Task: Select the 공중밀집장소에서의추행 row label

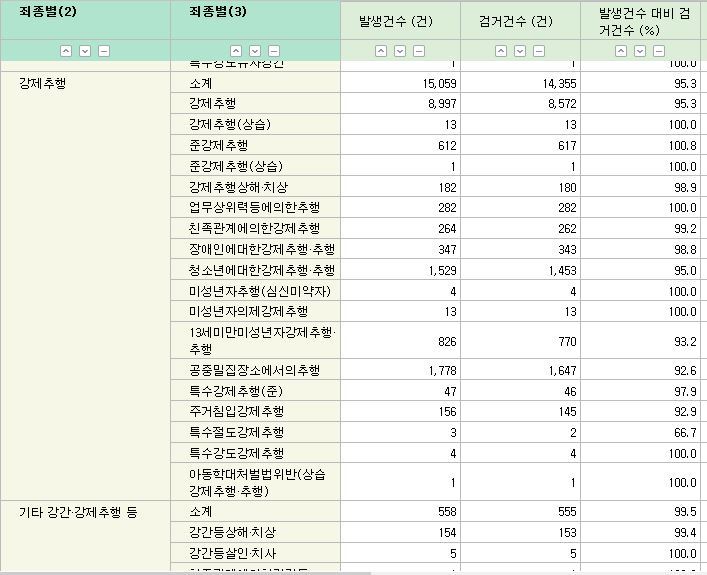Action: tap(254, 370)
